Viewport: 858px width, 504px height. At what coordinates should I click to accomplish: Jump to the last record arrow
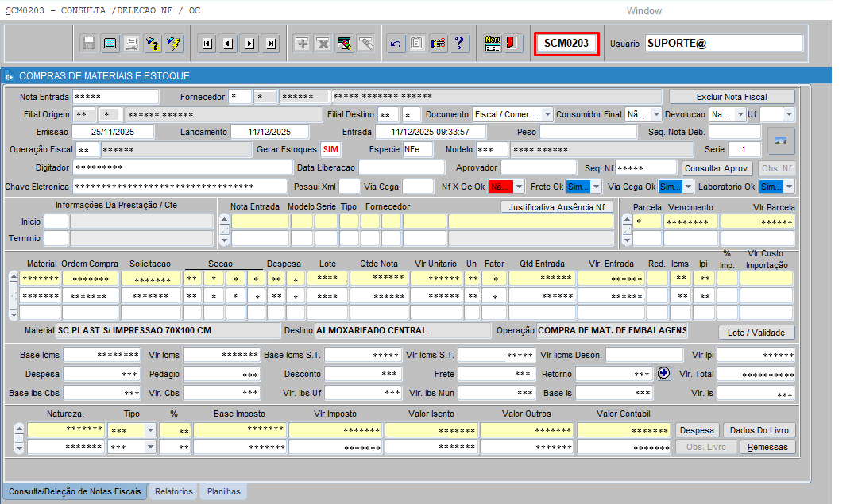pos(271,43)
